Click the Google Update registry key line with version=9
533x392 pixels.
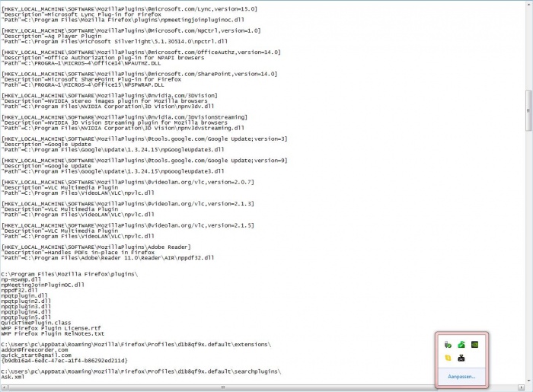pos(144,161)
